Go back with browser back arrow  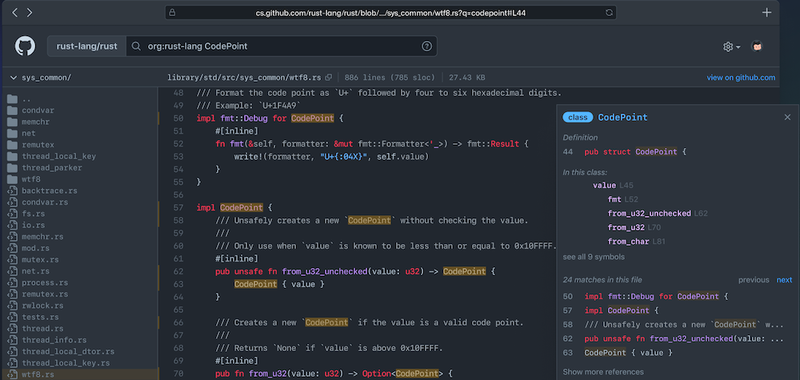(15, 12)
